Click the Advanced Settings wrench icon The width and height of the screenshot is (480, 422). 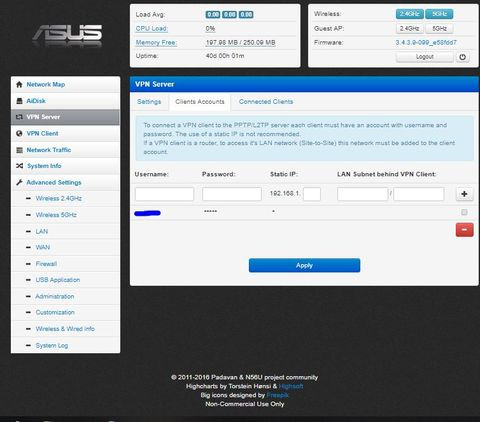pos(19,182)
